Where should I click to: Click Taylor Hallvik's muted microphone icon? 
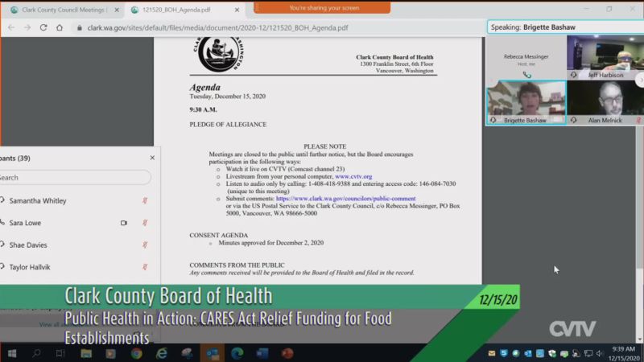coord(145,266)
